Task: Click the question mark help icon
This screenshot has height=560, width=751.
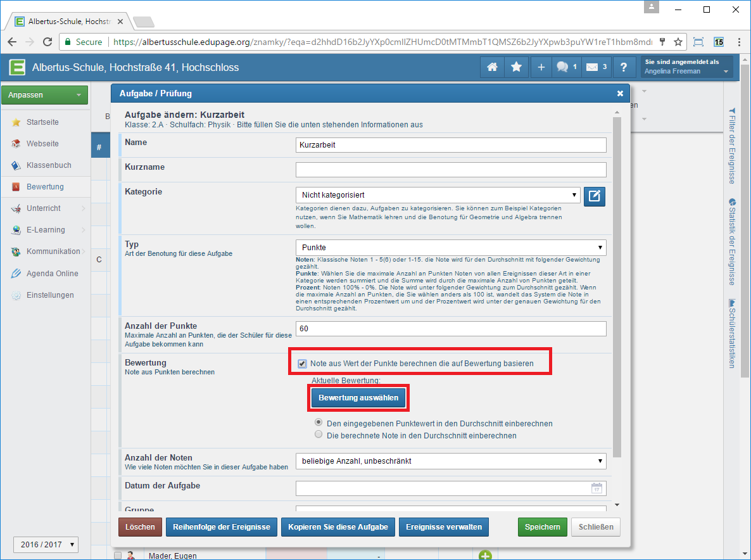Action: (623, 67)
